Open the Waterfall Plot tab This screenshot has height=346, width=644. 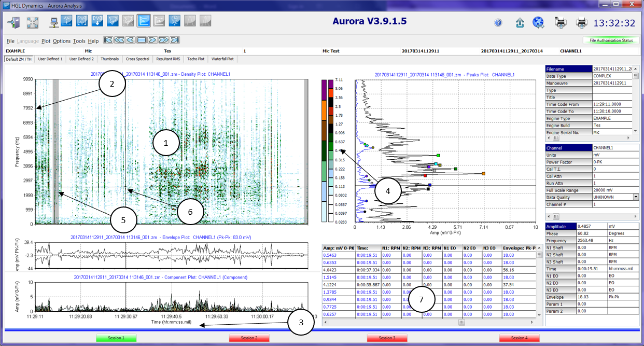[223, 59]
